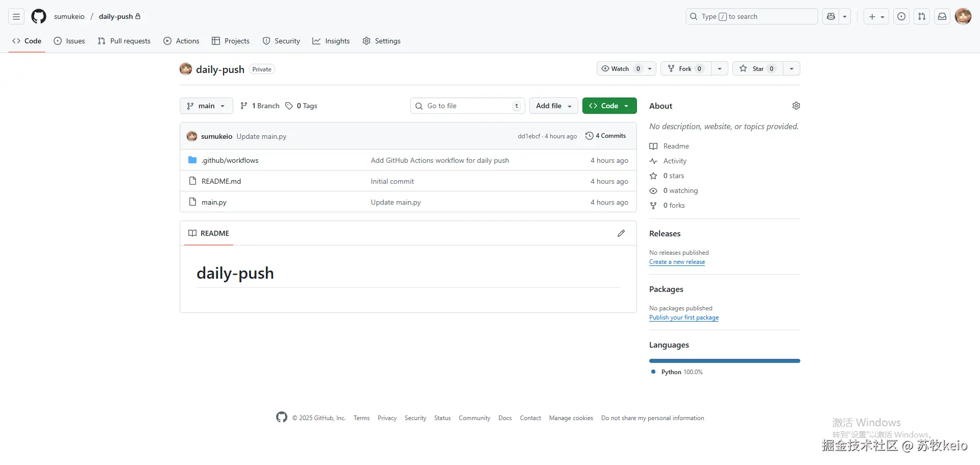Open the README outline tab
Screen dimensions: 980x465
click(209, 233)
